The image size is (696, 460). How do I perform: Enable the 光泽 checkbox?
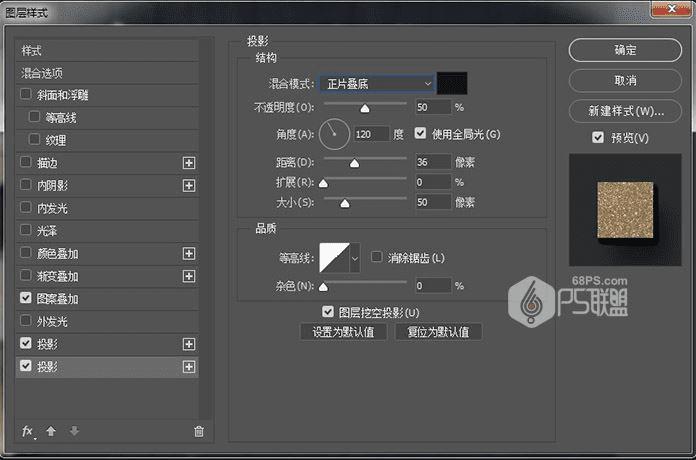[26, 230]
